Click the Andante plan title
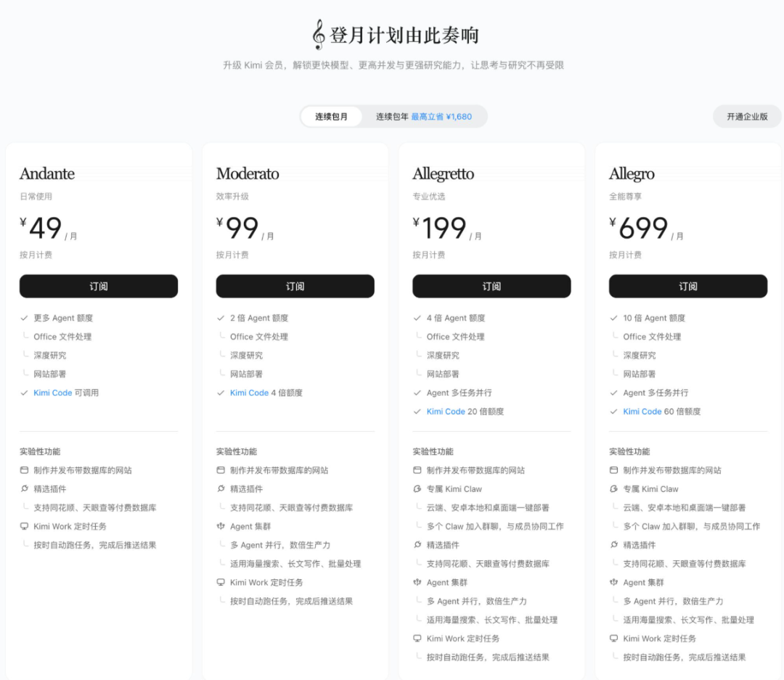Image resolution: width=784 pixels, height=680 pixels. click(x=47, y=173)
